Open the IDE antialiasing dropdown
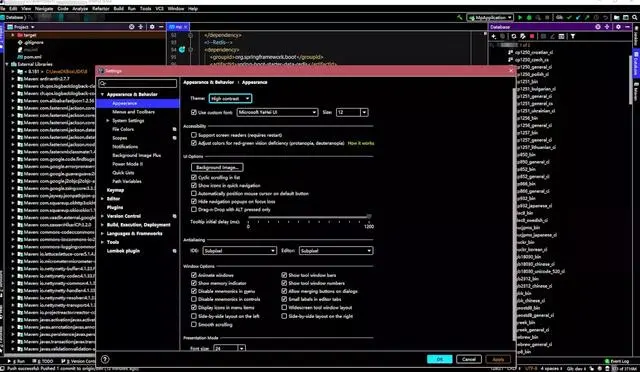Viewport: 640px width, 372px height. (x=239, y=251)
